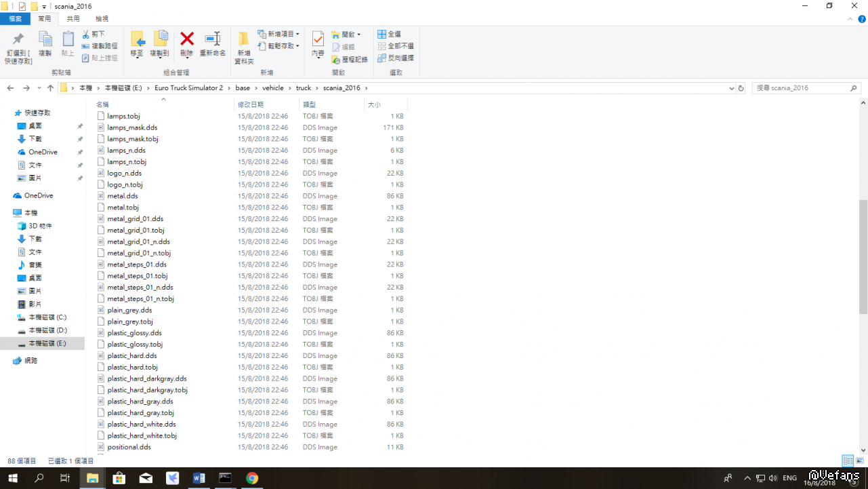Viewport: 868px width, 489px height.
Task: Click the Up arrow beside the address bar
Action: coord(50,88)
